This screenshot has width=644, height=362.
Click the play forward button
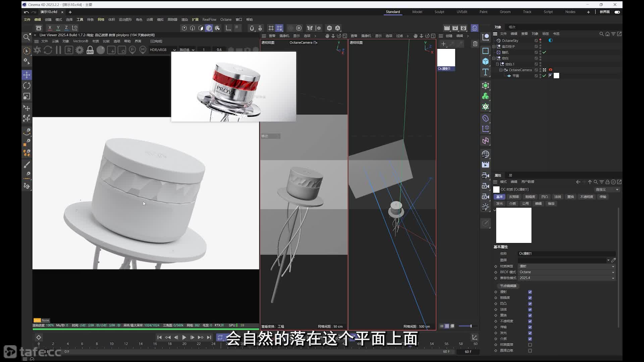coord(184,337)
